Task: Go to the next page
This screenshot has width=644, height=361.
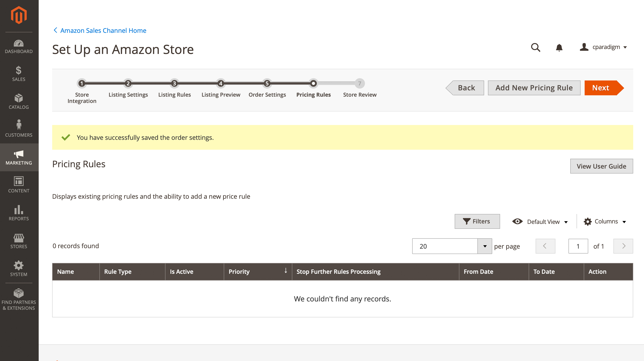Action: tap(623, 246)
